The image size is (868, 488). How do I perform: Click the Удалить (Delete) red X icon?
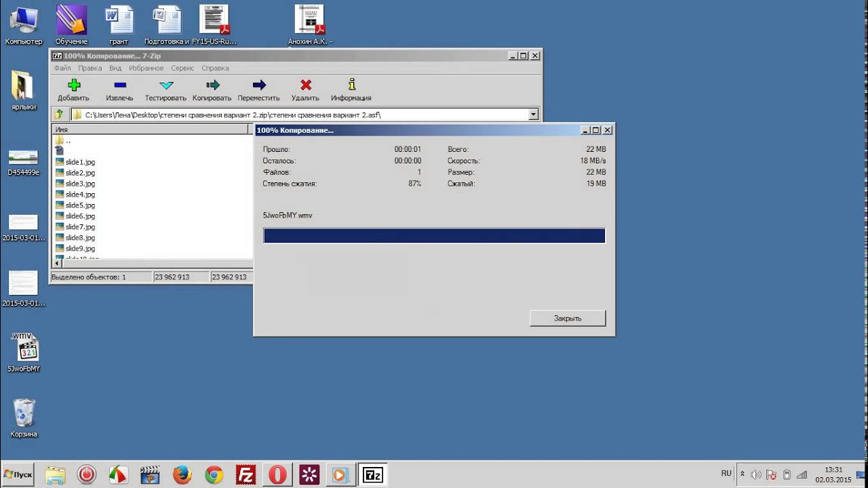pos(306,85)
